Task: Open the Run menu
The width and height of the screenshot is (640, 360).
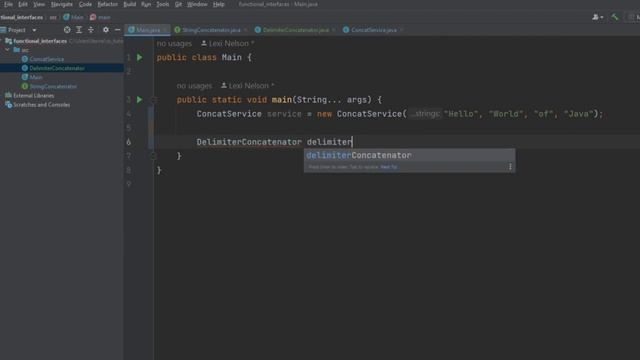Action: (146, 4)
